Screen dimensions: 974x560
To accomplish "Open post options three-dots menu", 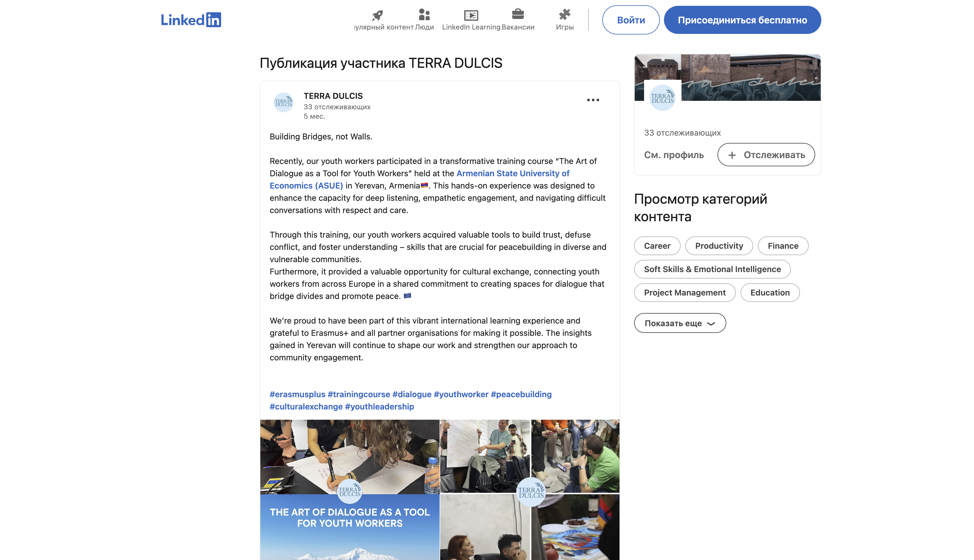I will [x=593, y=100].
